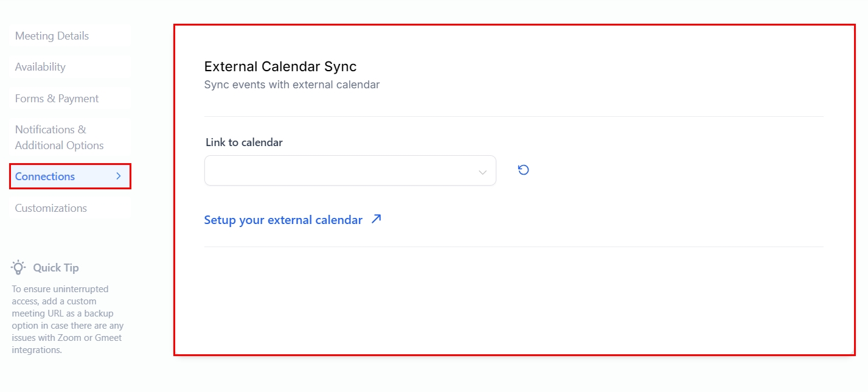Image resolution: width=868 pixels, height=392 pixels.
Task: Go to Forms & Payment settings
Action: tap(57, 99)
